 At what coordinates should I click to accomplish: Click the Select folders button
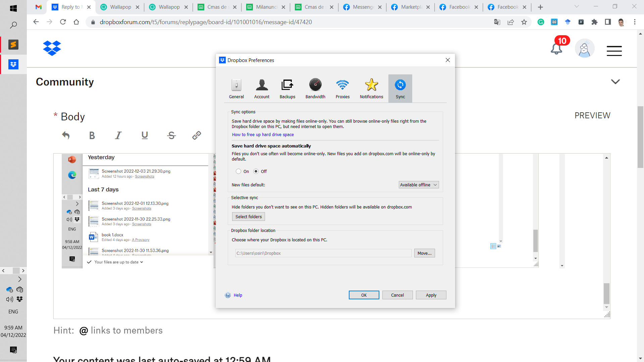click(x=248, y=217)
